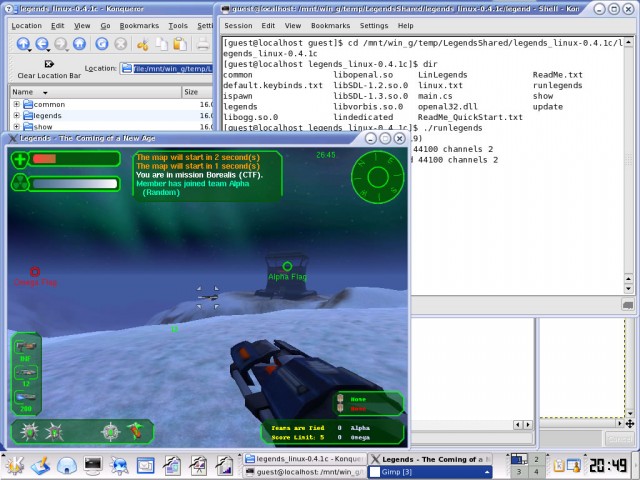Reload the Konqueror view

pyautogui.click(x=102, y=44)
